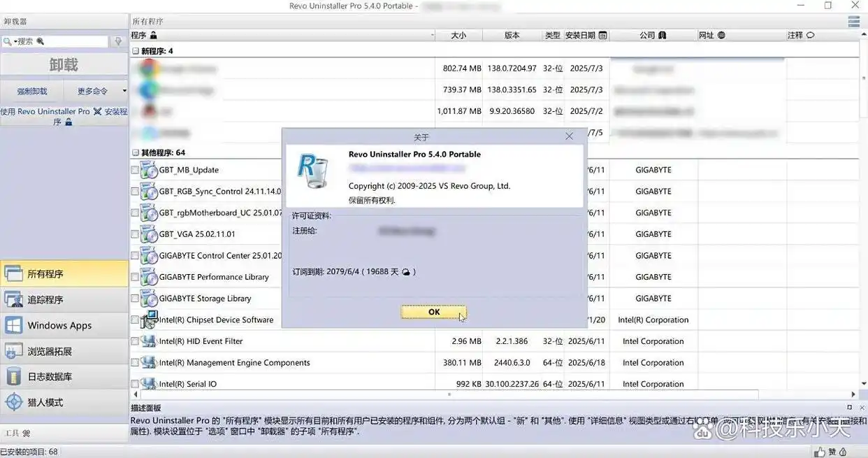The width and height of the screenshot is (868, 458).
Task: Click 使用 Revo Uninstaller Pro 安装程序 button
Action: (64, 116)
